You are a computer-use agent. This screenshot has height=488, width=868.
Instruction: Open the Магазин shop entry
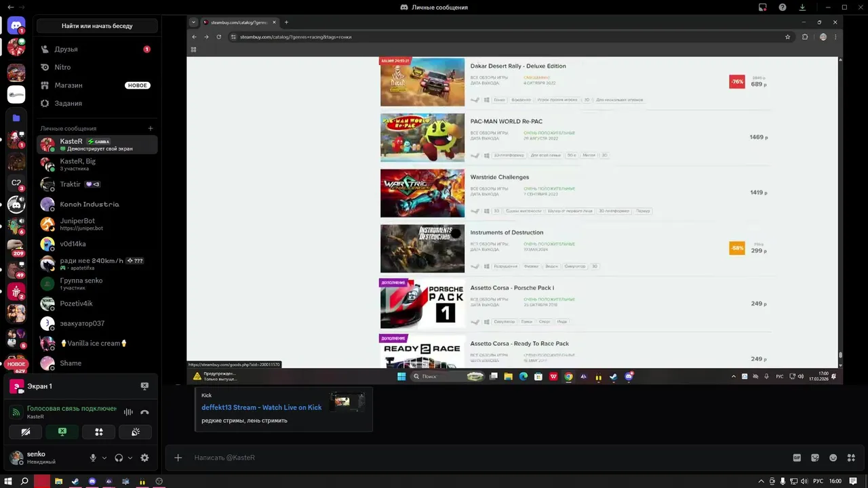pos(96,85)
